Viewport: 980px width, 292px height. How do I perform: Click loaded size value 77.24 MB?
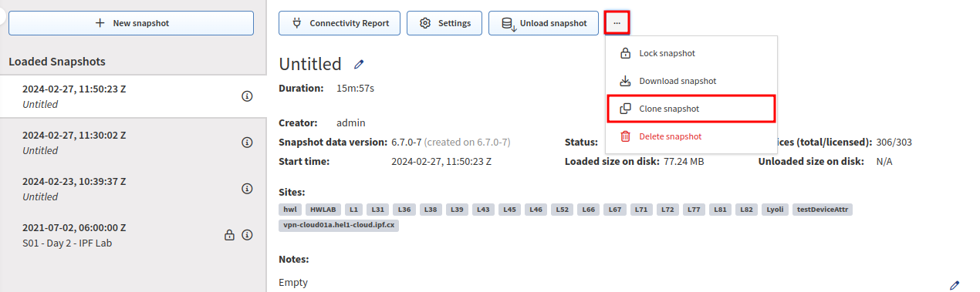684,162
